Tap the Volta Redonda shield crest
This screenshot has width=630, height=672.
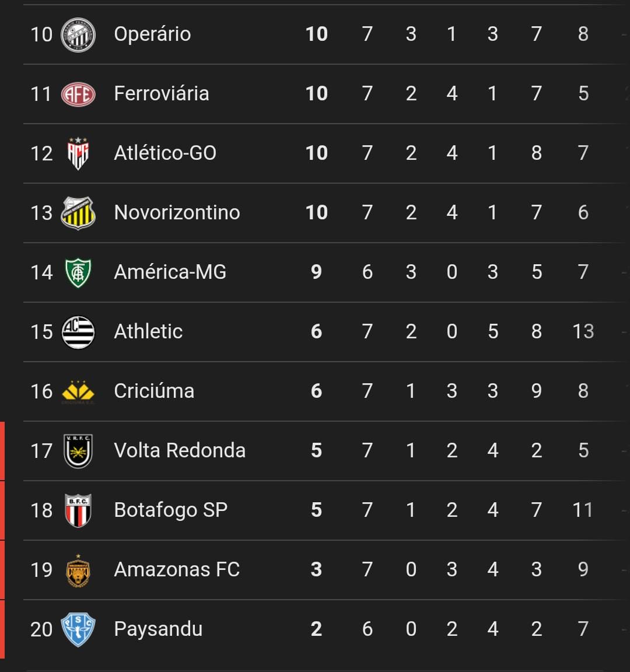[x=78, y=451]
